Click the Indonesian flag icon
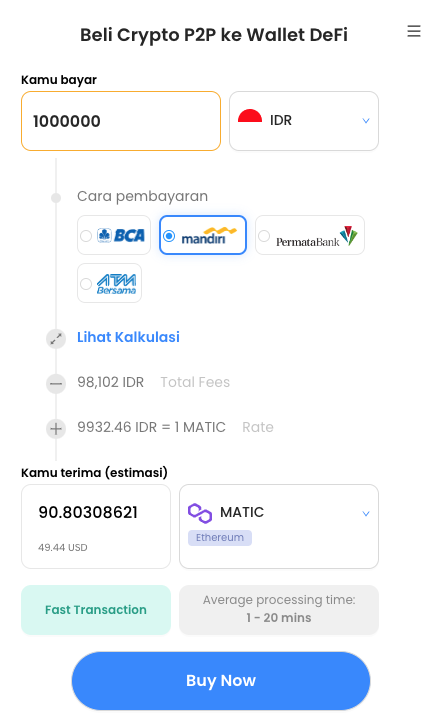The image size is (445, 721). pos(250,116)
